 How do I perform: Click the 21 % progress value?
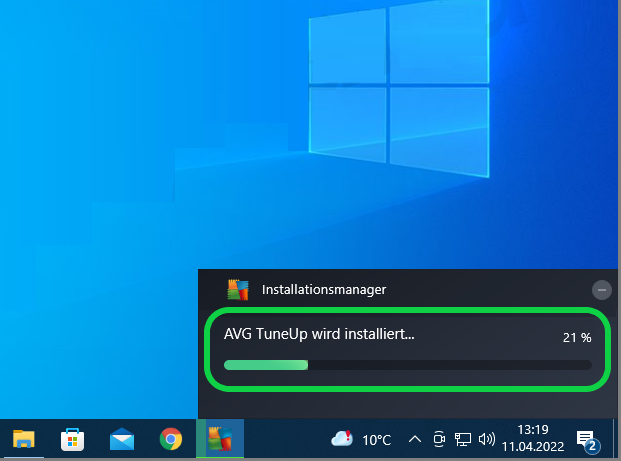click(577, 337)
